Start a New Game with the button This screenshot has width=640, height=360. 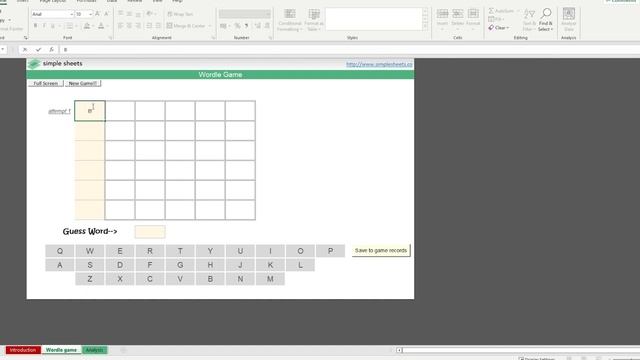pyautogui.click(x=83, y=83)
